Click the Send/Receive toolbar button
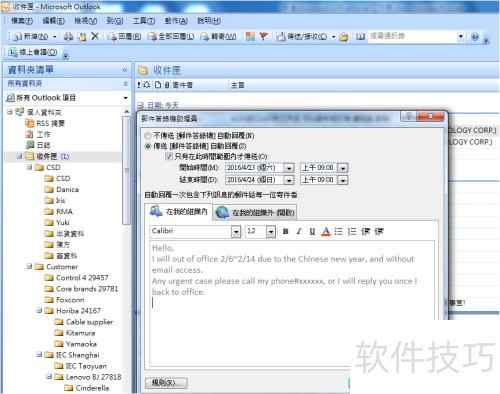Image resolution: width=500 pixels, height=394 pixels. (x=302, y=36)
